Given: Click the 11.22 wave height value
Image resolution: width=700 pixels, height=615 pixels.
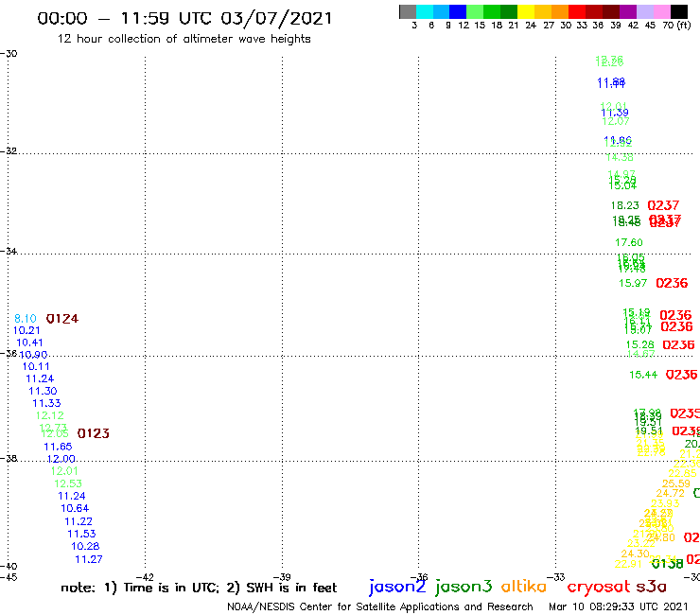Looking at the screenshot, I should [x=79, y=521].
